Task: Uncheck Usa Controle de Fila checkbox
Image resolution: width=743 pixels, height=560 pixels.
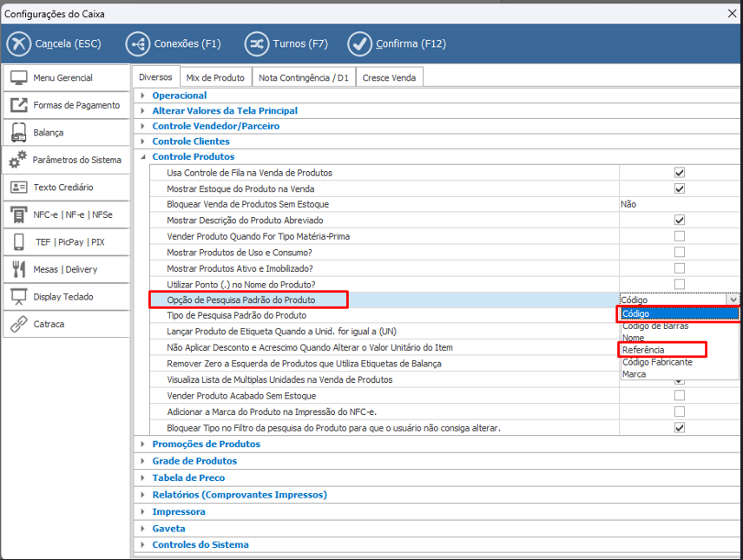Action: click(680, 173)
